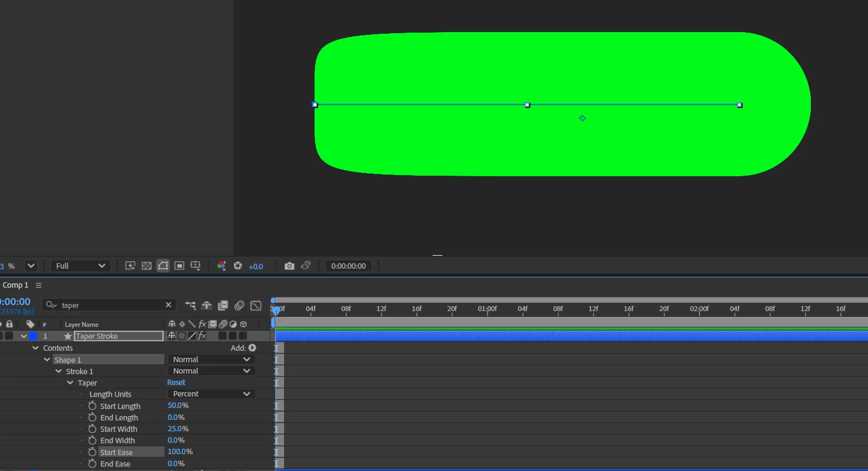
Task: Collapse the Stroke 1 group
Action: pyautogui.click(x=58, y=371)
